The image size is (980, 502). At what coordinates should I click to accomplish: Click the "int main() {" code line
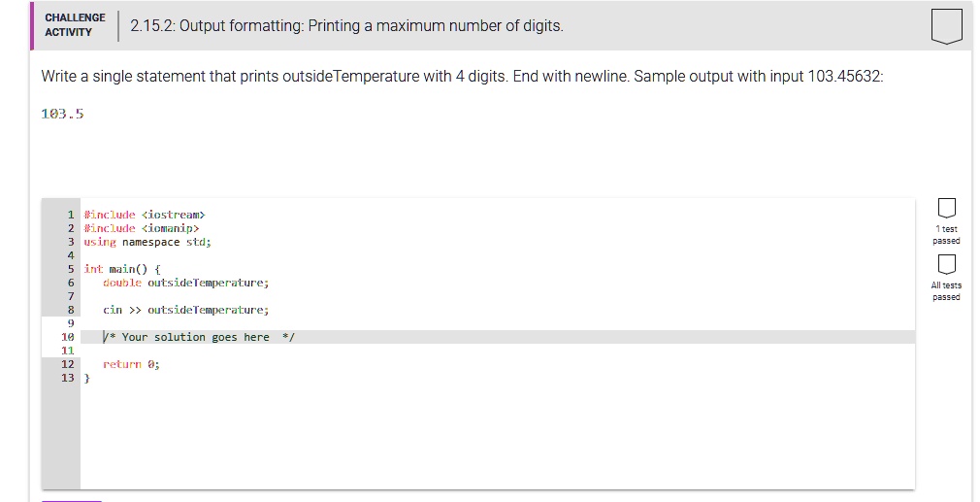tap(122, 269)
